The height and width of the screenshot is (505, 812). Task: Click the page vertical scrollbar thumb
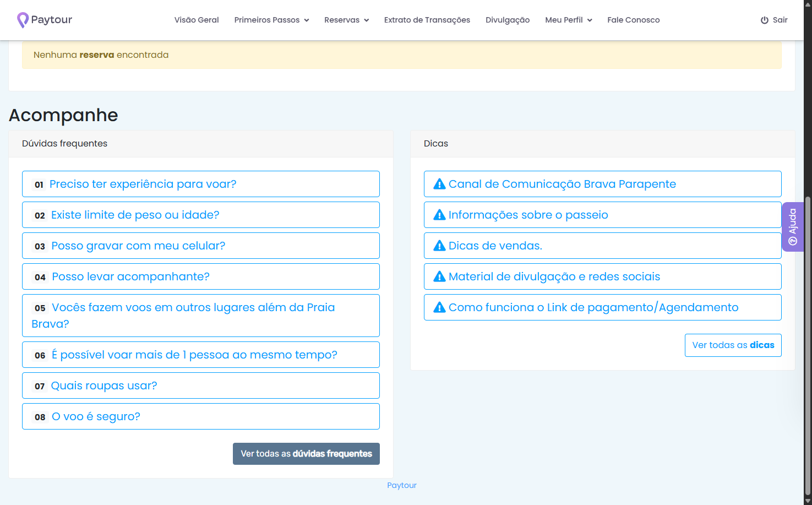coord(808,346)
